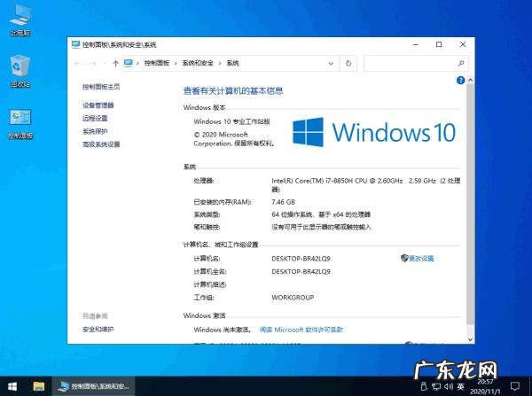Image resolution: width=532 pixels, height=396 pixels.
Task: Click the Windows 10 专业工作站版 edition text
Action: (231, 121)
